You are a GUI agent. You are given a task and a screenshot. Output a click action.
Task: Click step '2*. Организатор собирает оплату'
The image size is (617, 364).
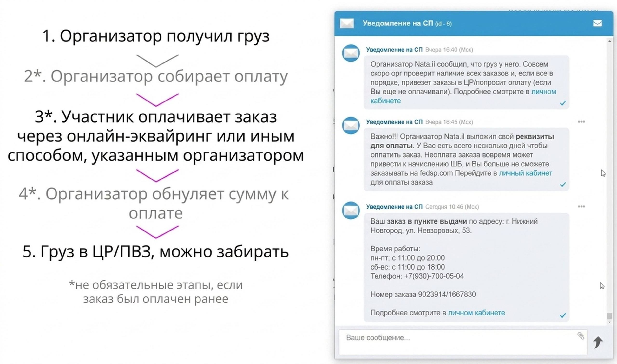click(156, 76)
